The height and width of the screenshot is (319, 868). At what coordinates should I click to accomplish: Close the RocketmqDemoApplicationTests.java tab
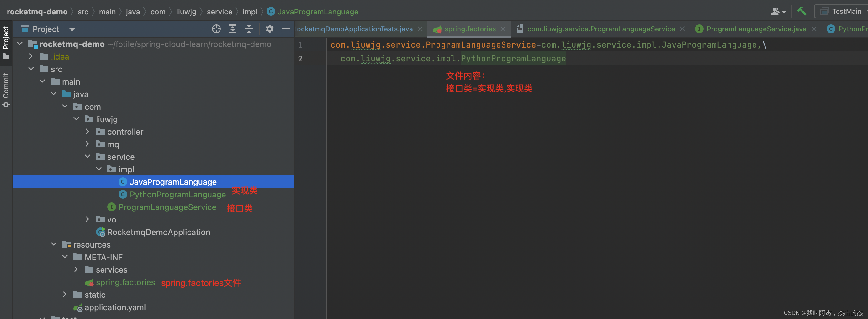click(x=420, y=29)
